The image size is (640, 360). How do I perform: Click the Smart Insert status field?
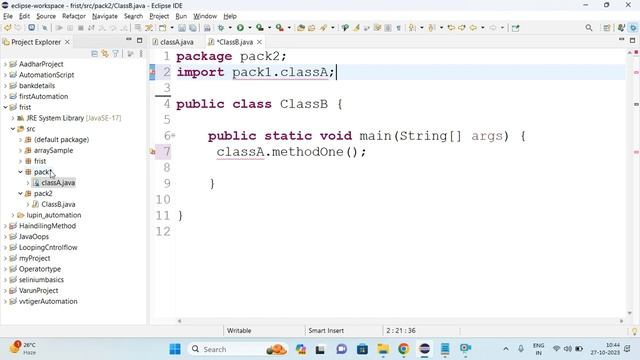[326, 331]
